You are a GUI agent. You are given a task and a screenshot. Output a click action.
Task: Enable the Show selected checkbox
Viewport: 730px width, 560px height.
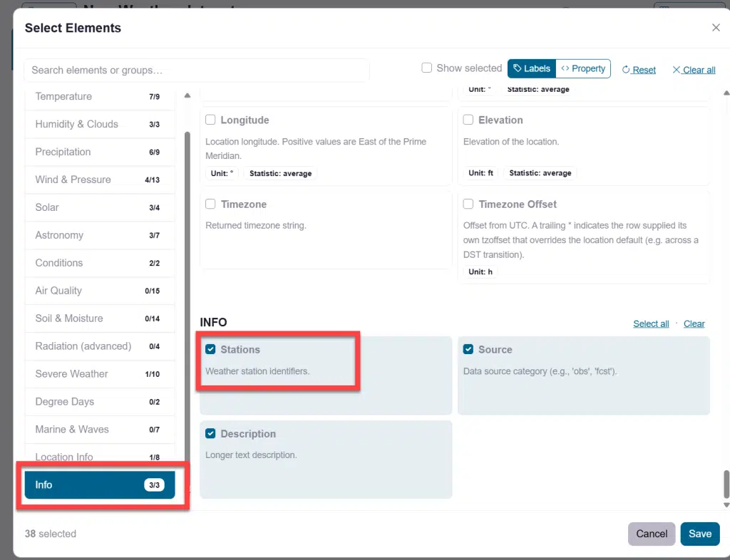coord(426,68)
